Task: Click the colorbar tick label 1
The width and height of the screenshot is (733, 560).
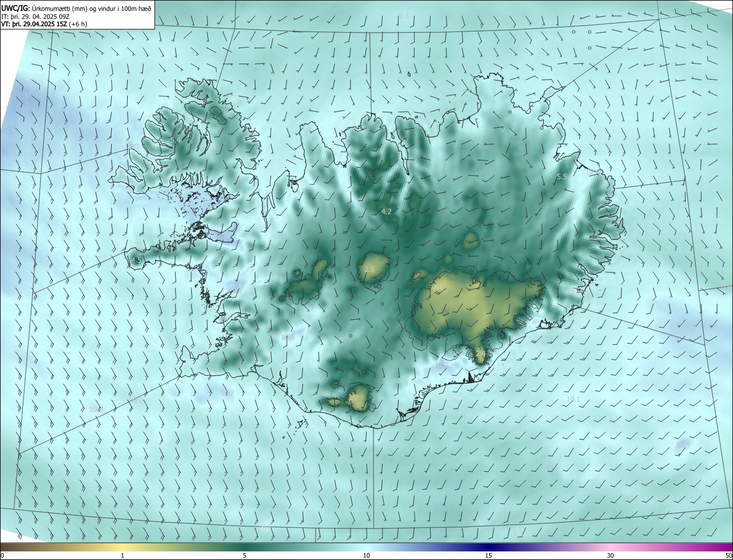Action: pyautogui.click(x=123, y=555)
